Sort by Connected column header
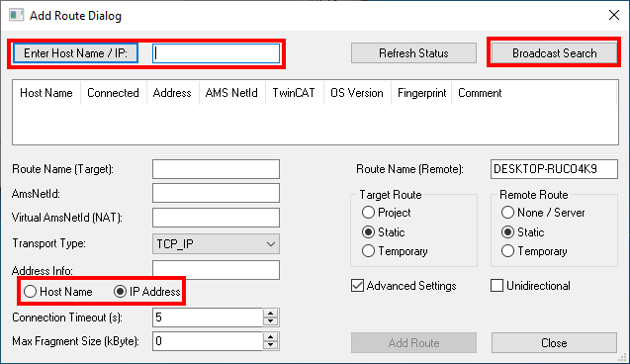This screenshot has width=630, height=364. [113, 93]
